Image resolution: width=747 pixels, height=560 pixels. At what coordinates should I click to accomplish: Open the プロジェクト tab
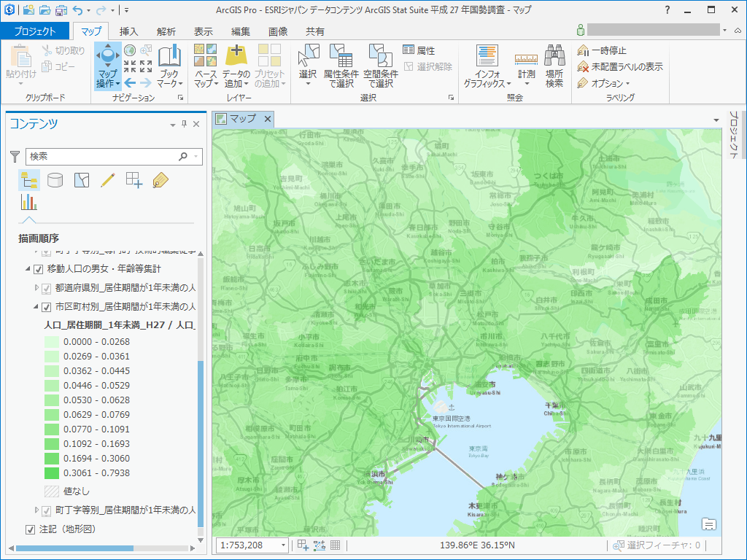[34, 31]
